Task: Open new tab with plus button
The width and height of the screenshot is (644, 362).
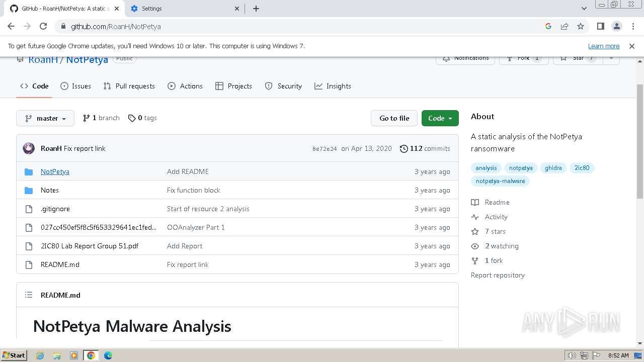Action: 256,9
